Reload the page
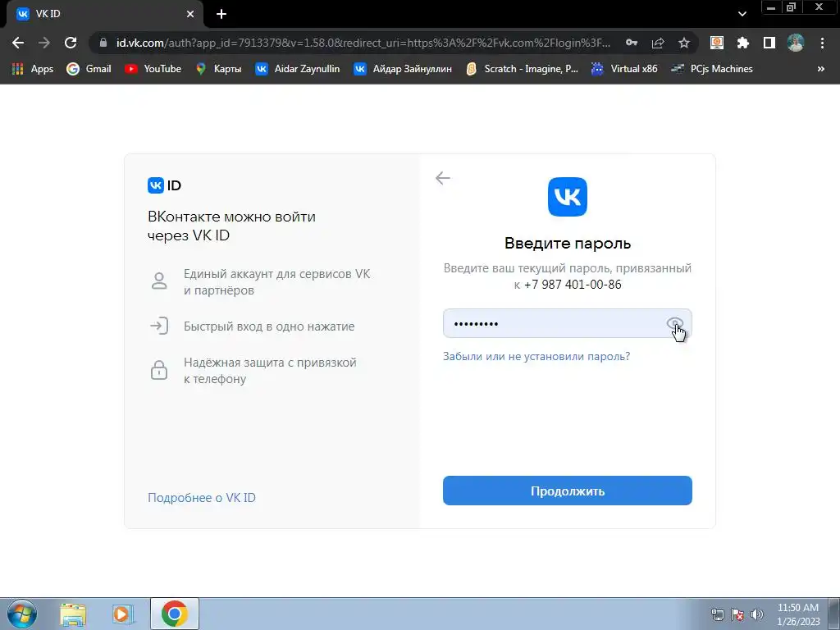Image resolution: width=840 pixels, height=630 pixels. [71, 43]
